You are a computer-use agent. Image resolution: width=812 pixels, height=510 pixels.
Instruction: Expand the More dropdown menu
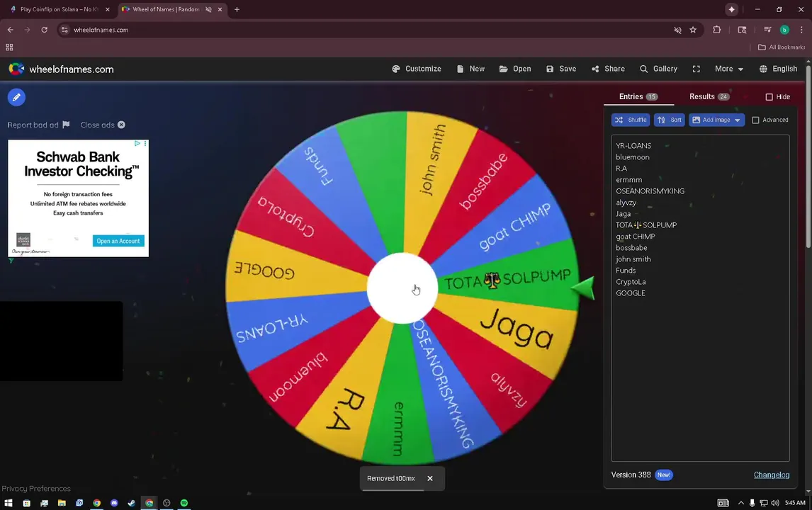[x=729, y=69]
